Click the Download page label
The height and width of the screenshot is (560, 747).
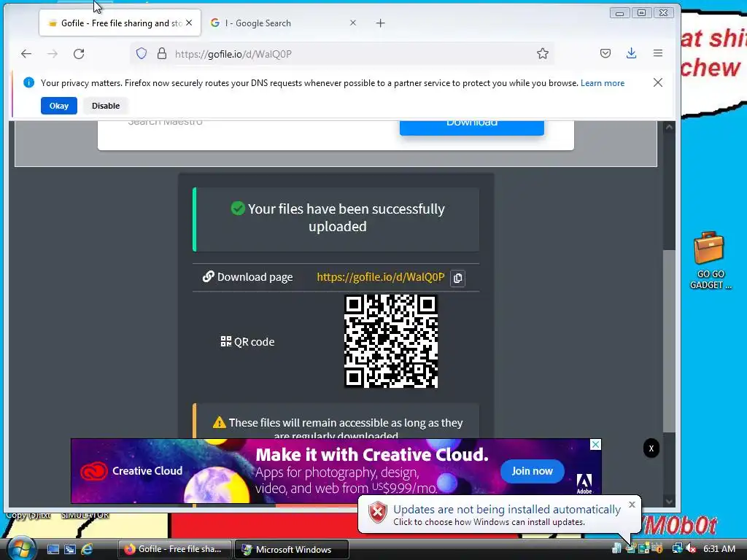pyautogui.click(x=255, y=277)
